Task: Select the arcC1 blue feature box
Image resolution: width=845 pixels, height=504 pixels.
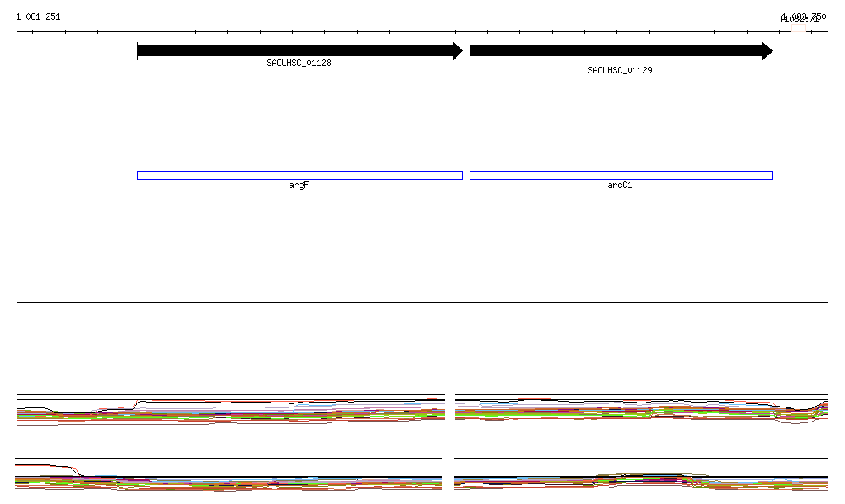Action: (621, 176)
